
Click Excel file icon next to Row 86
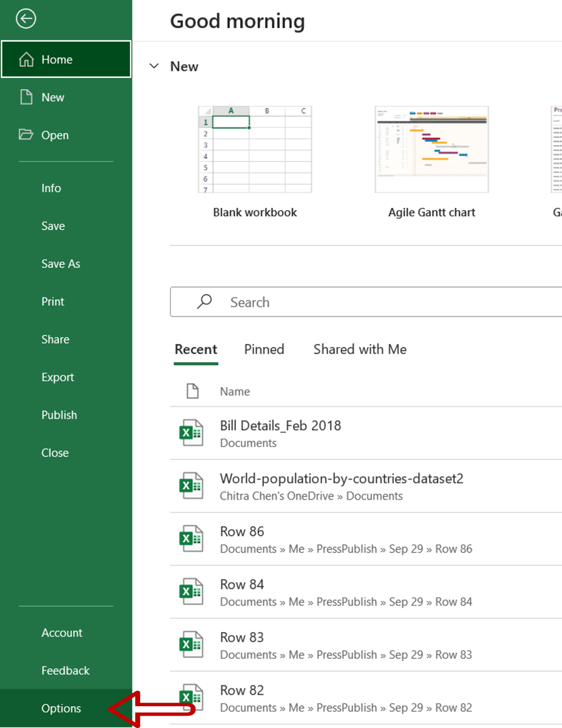pyautogui.click(x=191, y=539)
